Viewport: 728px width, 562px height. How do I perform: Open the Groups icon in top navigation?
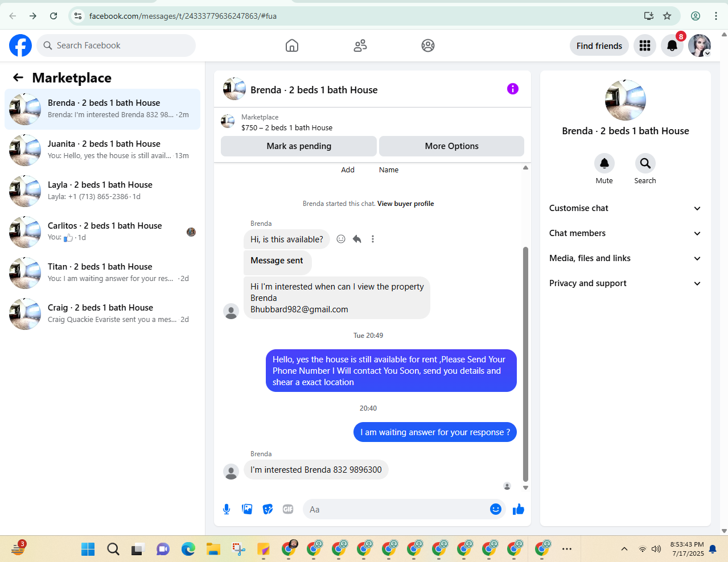tap(428, 46)
